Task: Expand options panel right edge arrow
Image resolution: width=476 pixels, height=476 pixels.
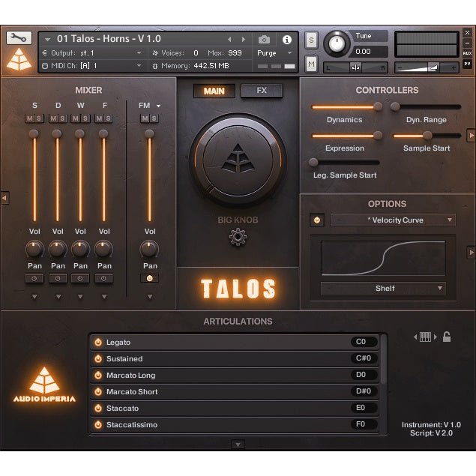Action: pyautogui.click(x=471, y=252)
